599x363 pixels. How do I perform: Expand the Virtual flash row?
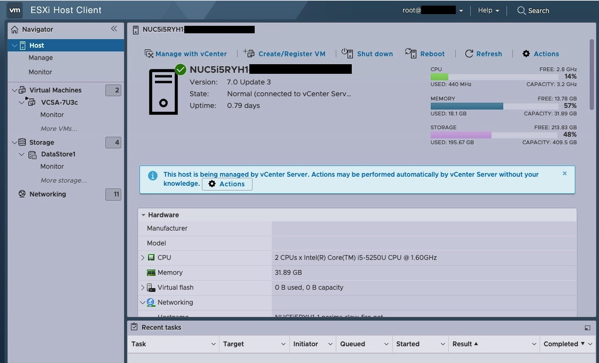click(x=142, y=287)
